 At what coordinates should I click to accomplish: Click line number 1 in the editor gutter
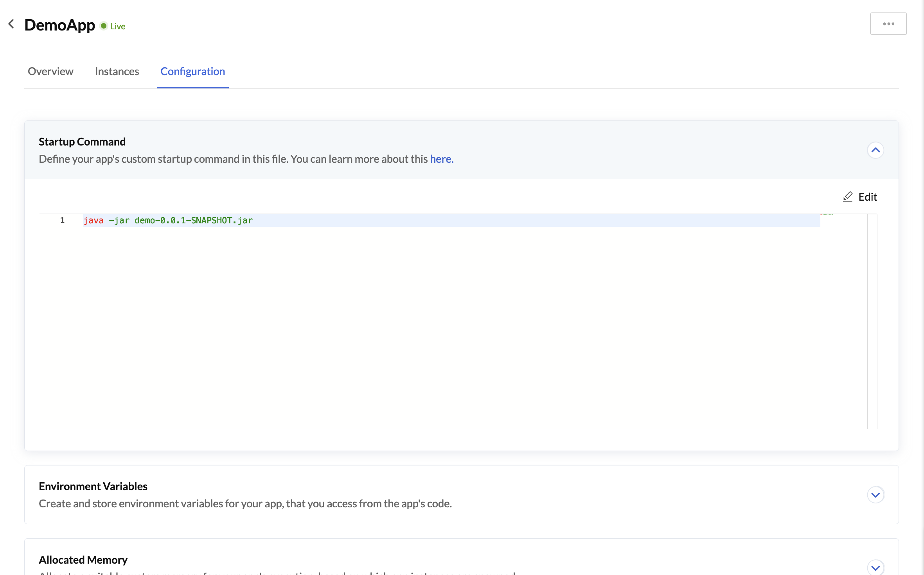pyautogui.click(x=62, y=220)
